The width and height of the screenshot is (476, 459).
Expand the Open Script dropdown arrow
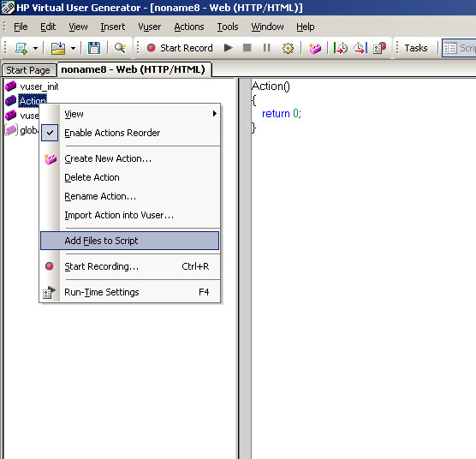coord(73,48)
